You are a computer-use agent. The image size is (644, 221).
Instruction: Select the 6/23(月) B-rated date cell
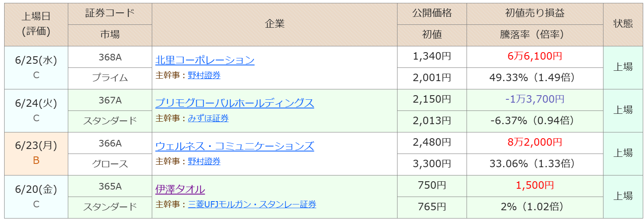click(36, 154)
